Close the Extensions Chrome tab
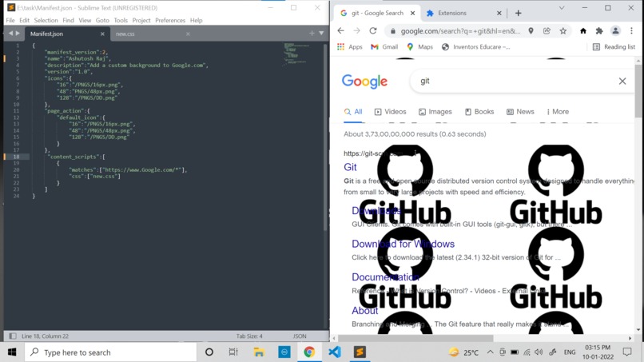Image resolution: width=644 pixels, height=362 pixels. tap(499, 13)
